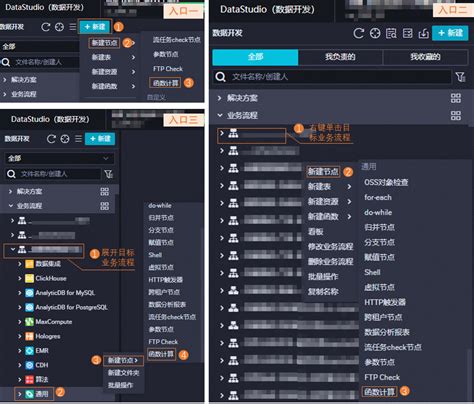The height and width of the screenshot is (404, 474).
Task: Click the locate target icon in 入口一 panel
Action: (59, 27)
